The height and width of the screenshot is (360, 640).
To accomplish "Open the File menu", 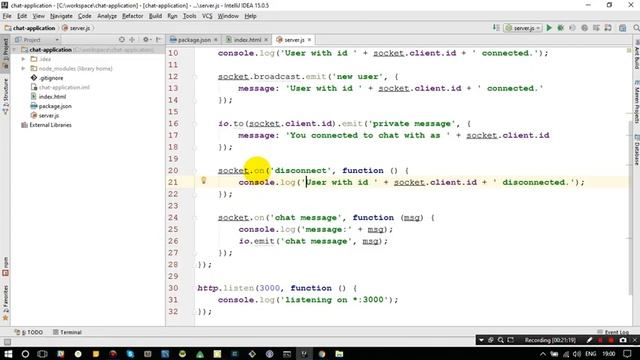I will point(7,16).
